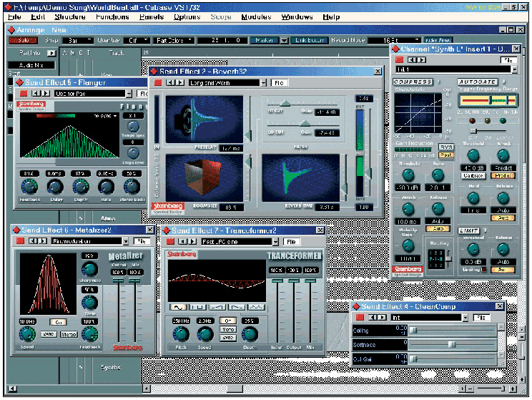Image resolution: width=532 pixels, height=400 pixels.
Task: Click CleanComp Softness slider handle
Action: tap(452, 345)
